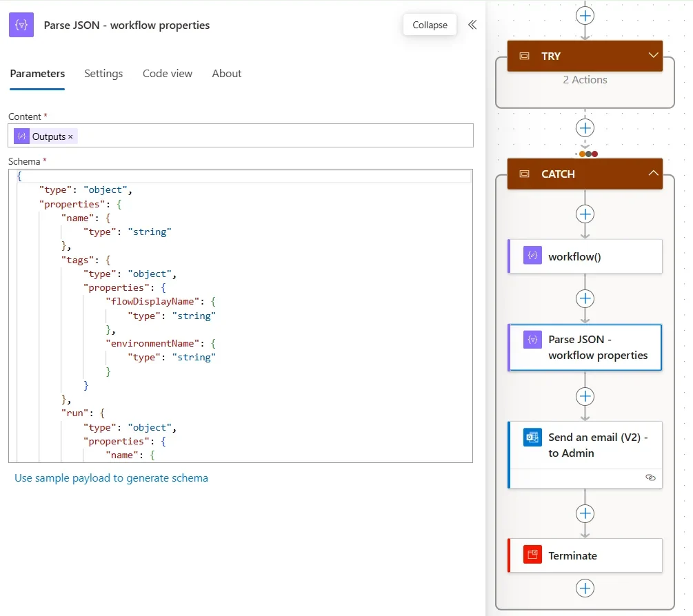Click the Parse JSON card icon
The height and width of the screenshot is (616, 693).
532,340
